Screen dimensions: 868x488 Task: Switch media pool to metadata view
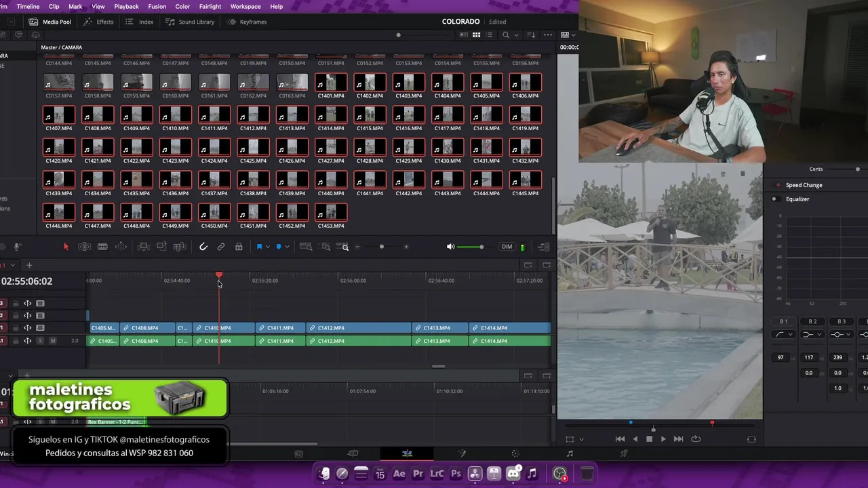(464, 35)
